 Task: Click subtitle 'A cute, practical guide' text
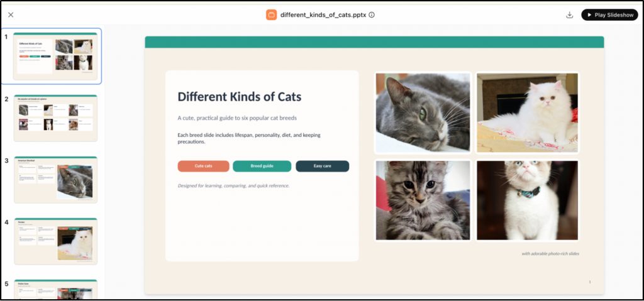pyautogui.click(x=237, y=118)
